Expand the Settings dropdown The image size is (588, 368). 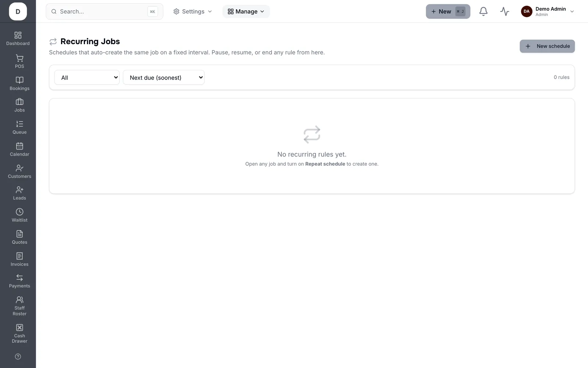point(193,11)
